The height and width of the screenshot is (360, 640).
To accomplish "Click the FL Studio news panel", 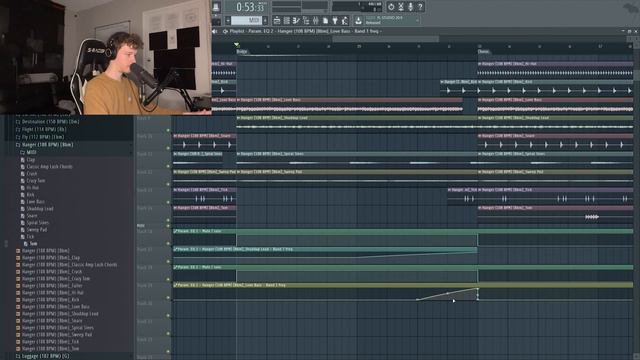I will tap(392, 20).
